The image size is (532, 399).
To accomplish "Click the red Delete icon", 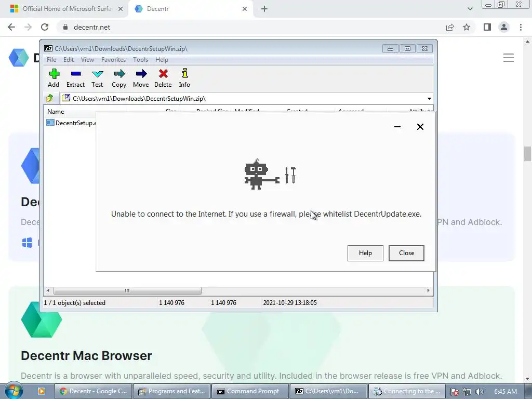I will pos(163,78).
